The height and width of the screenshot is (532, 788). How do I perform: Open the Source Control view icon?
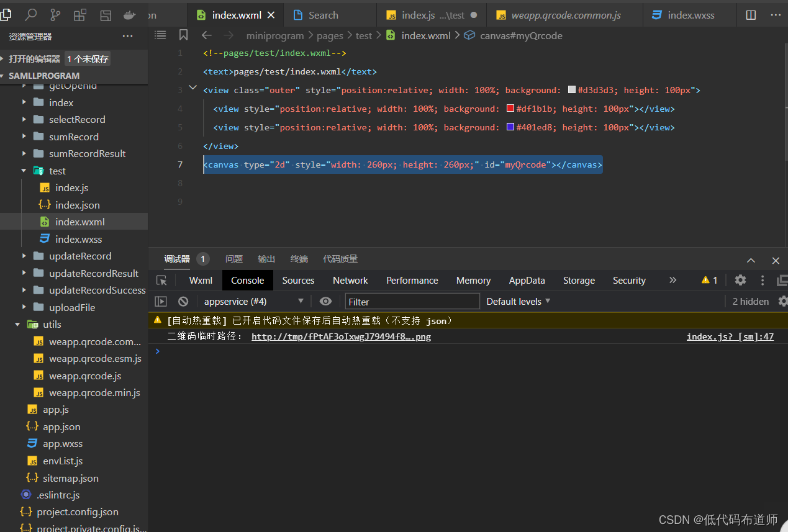tap(55, 15)
